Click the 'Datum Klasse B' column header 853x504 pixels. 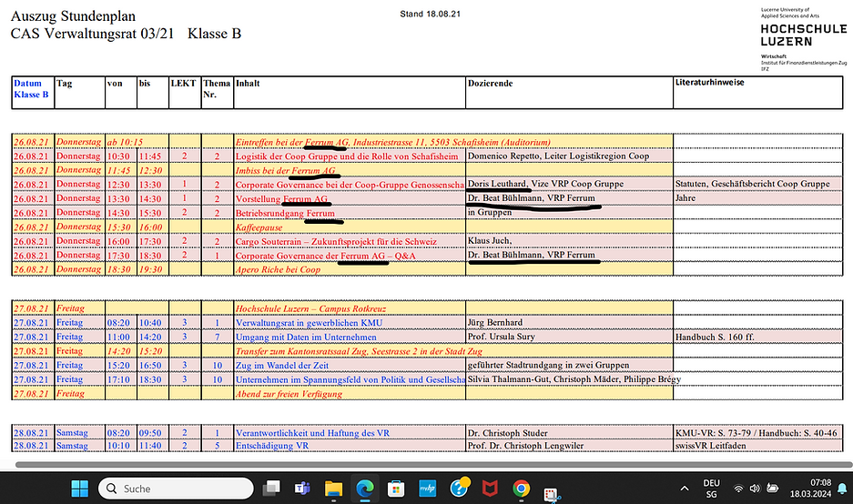click(33, 93)
